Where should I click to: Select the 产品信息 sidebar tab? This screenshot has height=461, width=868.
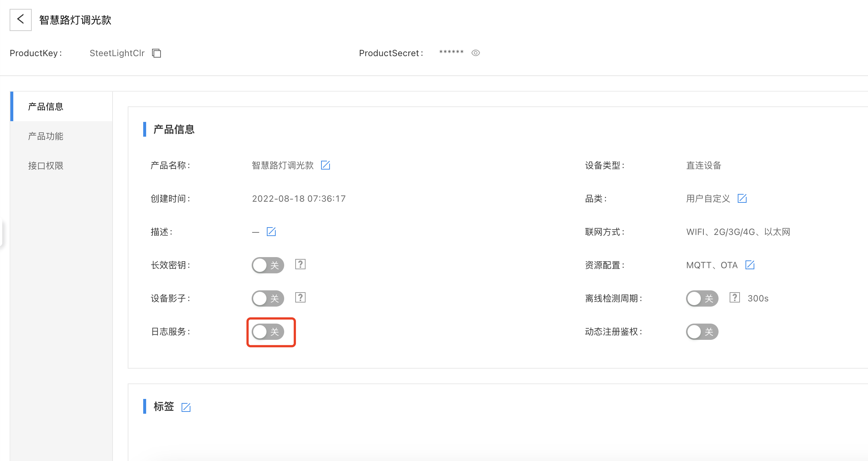(61, 106)
